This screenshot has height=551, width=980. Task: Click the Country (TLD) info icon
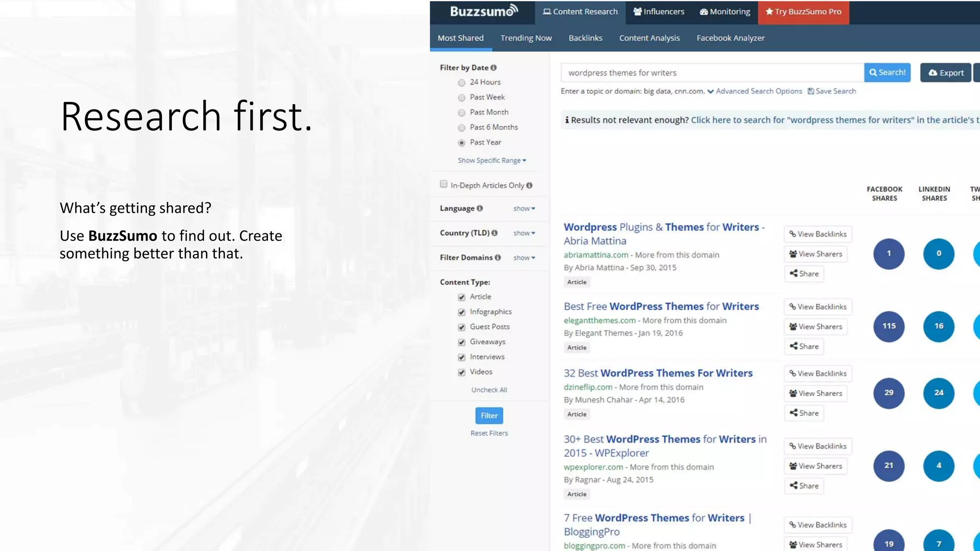click(x=494, y=233)
